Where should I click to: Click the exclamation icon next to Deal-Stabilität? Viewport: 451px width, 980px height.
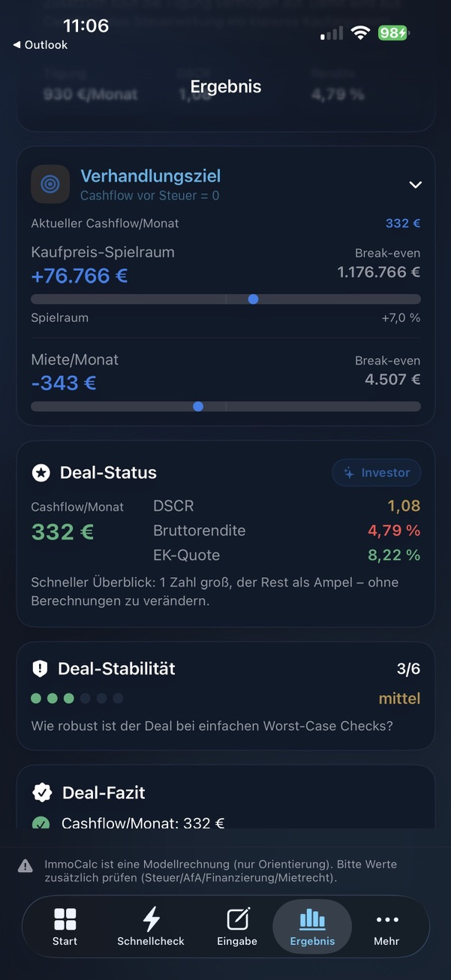41,668
